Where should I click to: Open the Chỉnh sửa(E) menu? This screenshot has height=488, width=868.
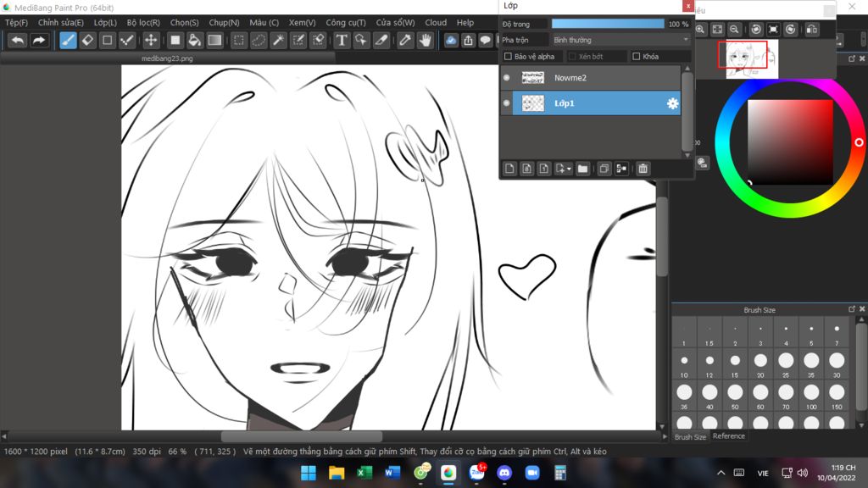point(60,23)
